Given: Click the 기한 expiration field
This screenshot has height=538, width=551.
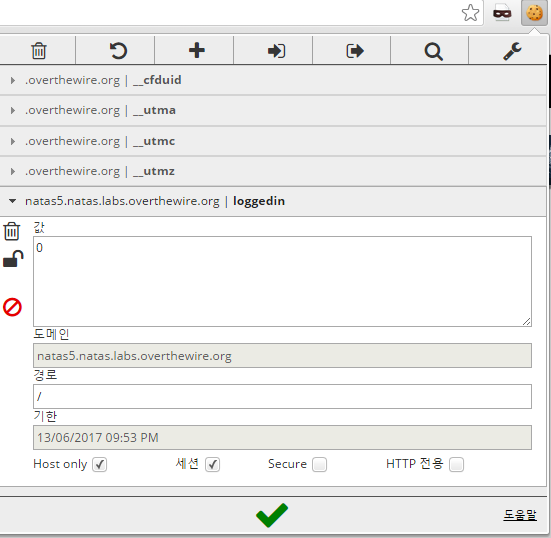Looking at the screenshot, I should point(282,437).
